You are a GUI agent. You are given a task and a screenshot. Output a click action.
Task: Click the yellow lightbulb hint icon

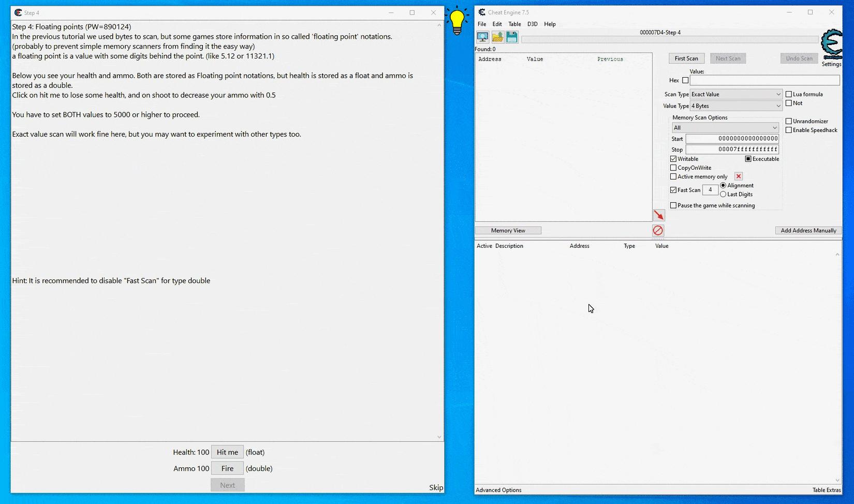[x=457, y=21]
